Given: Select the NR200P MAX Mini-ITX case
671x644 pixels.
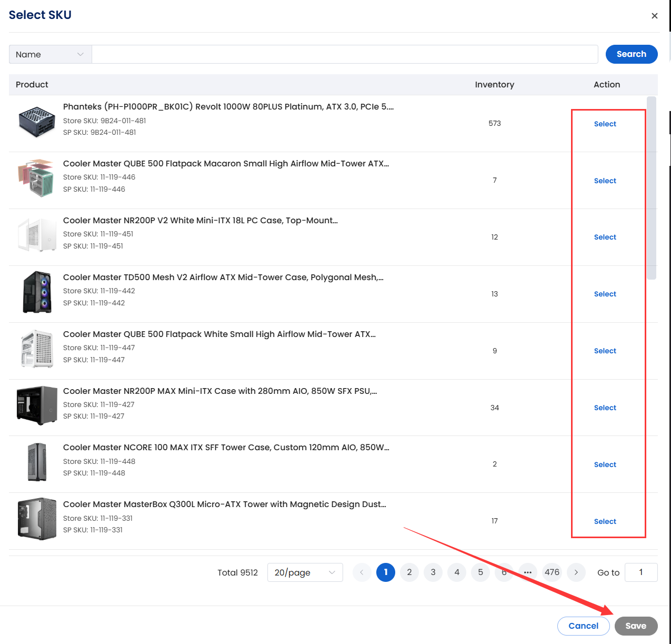Looking at the screenshot, I should 605,408.
